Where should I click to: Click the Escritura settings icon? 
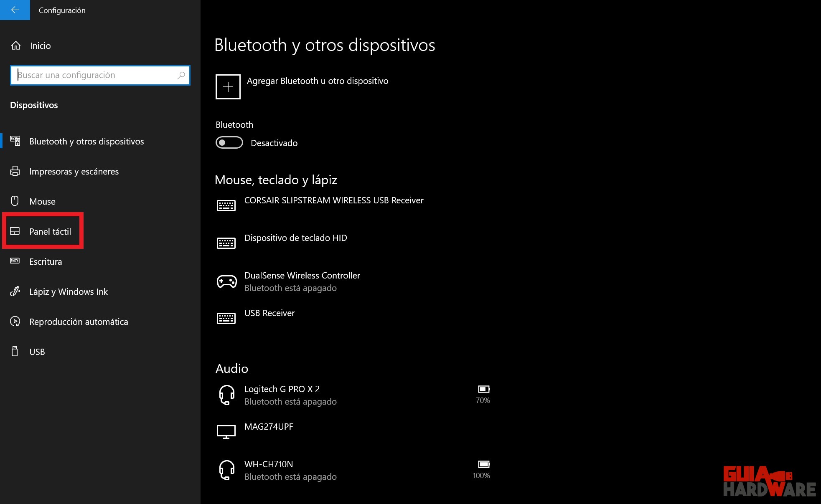click(x=16, y=261)
